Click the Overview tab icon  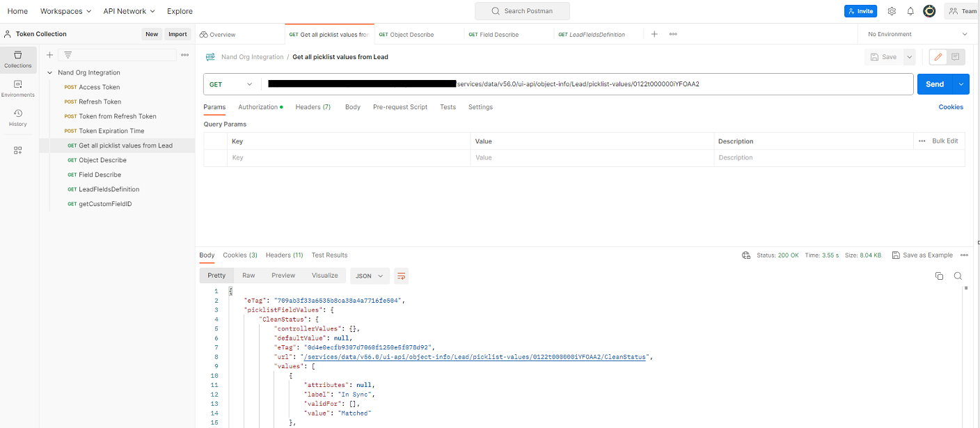click(x=203, y=35)
